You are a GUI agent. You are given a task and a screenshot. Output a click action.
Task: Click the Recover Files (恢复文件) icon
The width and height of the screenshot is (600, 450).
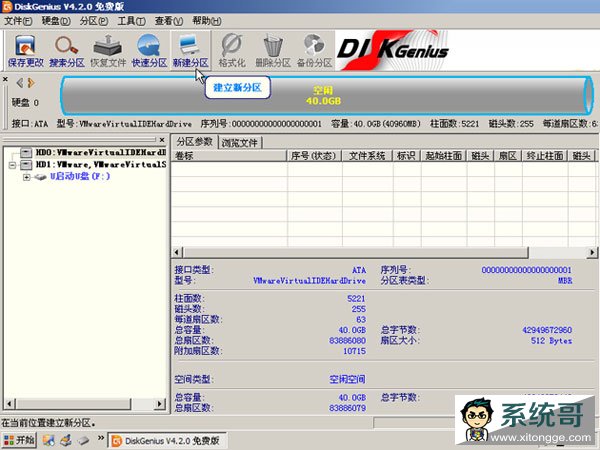click(x=108, y=51)
